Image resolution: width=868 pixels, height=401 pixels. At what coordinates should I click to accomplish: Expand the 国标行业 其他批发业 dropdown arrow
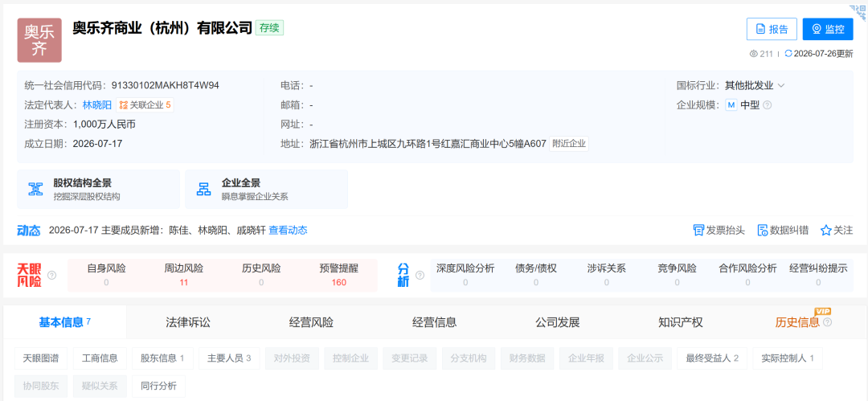point(781,86)
